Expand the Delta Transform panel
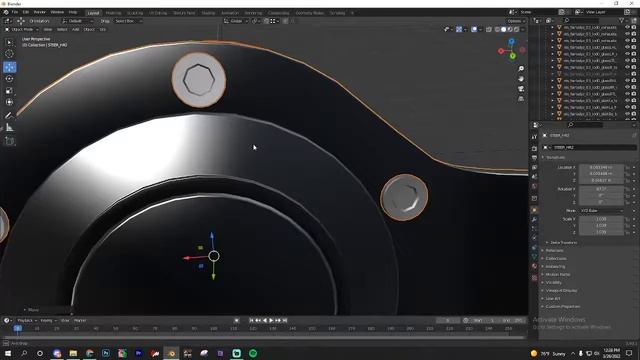Viewport: 640px width, 360px height. click(563, 242)
